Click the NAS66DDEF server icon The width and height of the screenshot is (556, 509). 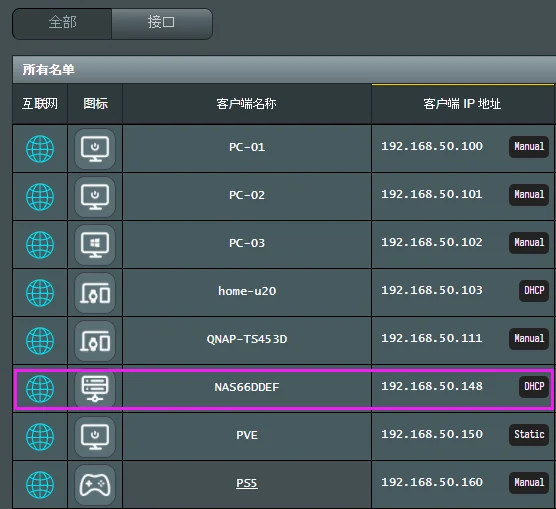coord(95,389)
